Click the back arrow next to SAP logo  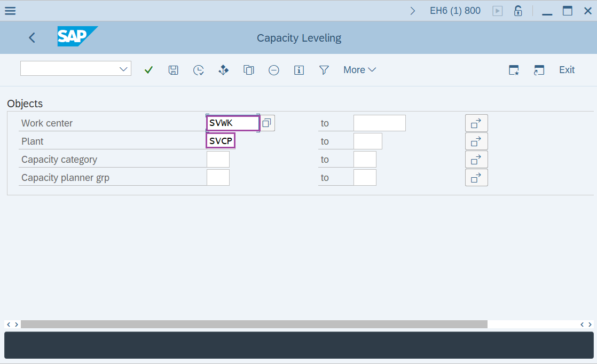pyautogui.click(x=32, y=37)
